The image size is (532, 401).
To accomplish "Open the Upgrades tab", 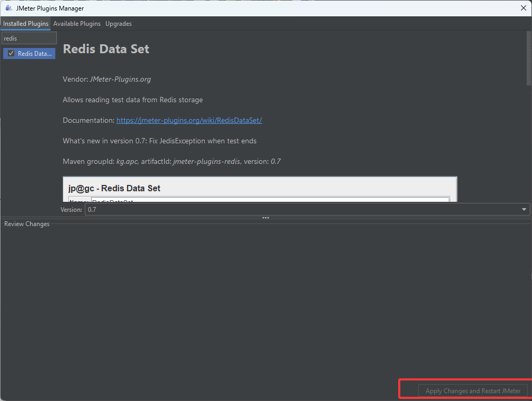I will [119, 24].
